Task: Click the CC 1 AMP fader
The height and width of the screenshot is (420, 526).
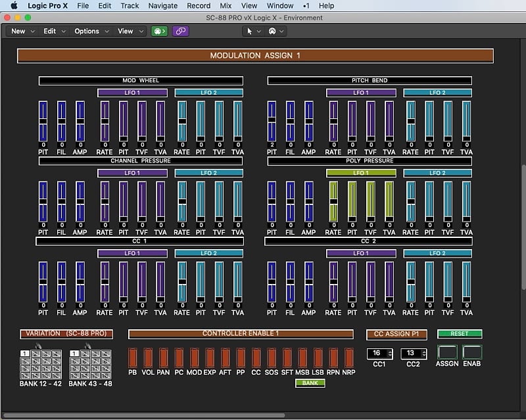Action: click(x=80, y=282)
